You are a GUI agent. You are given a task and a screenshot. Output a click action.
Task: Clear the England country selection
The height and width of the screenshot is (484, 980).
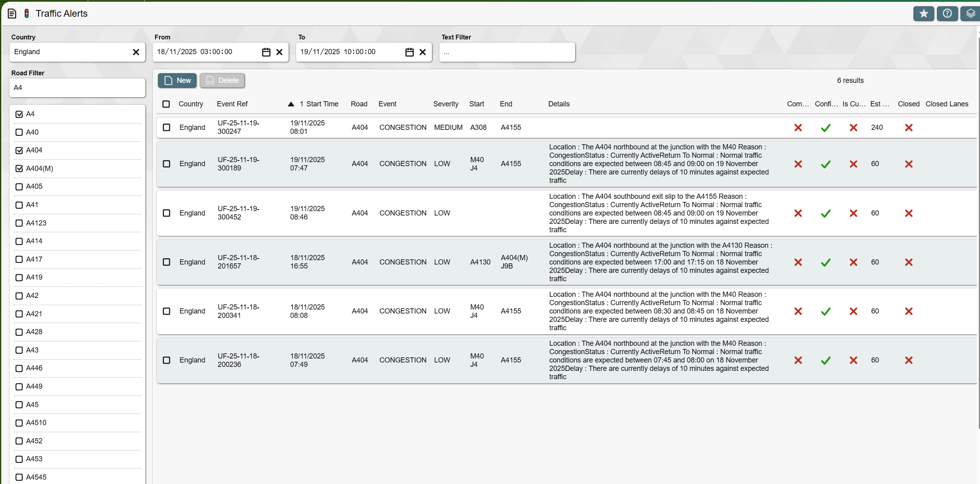tap(136, 52)
